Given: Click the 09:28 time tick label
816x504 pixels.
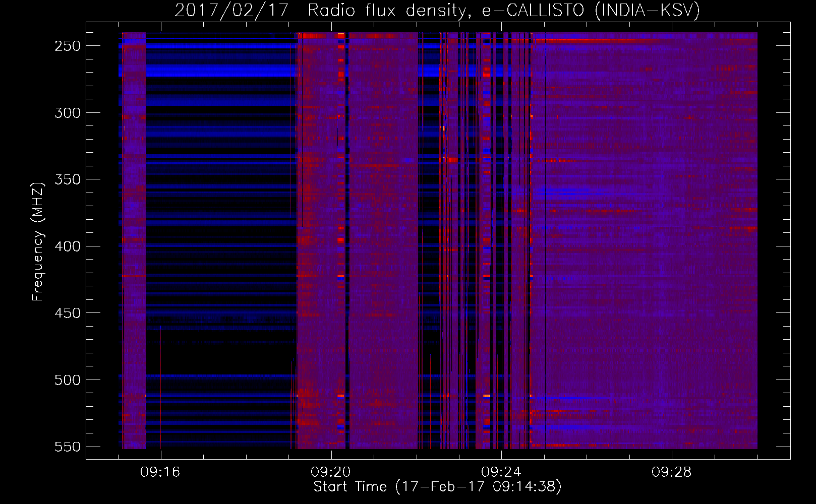Looking at the screenshot, I should click(x=672, y=472).
